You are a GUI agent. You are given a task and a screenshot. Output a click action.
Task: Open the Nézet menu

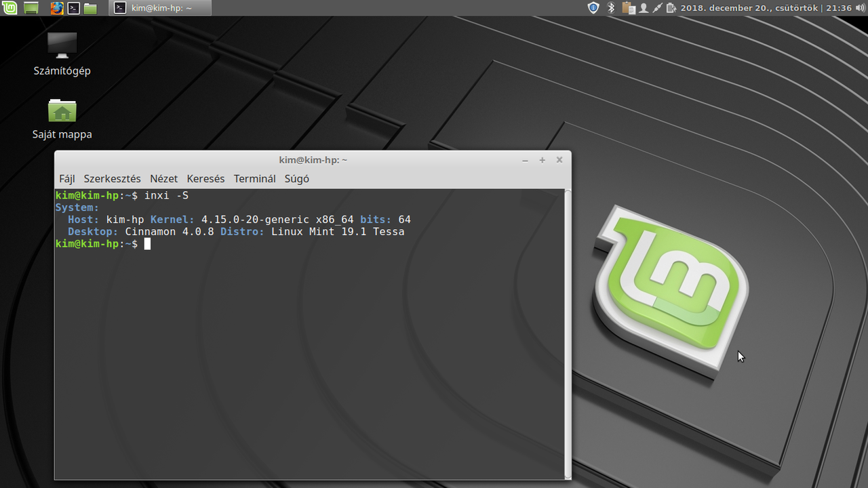163,179
